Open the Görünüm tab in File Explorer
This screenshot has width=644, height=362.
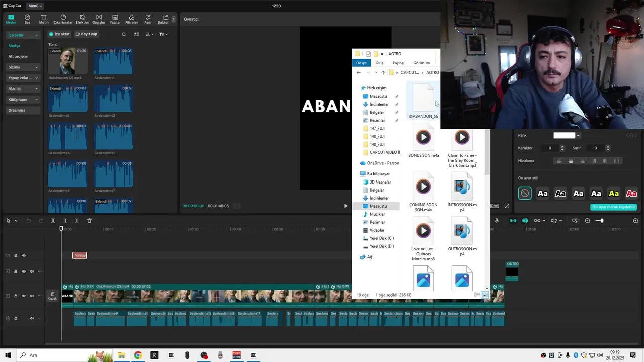(x=421, y=63)
